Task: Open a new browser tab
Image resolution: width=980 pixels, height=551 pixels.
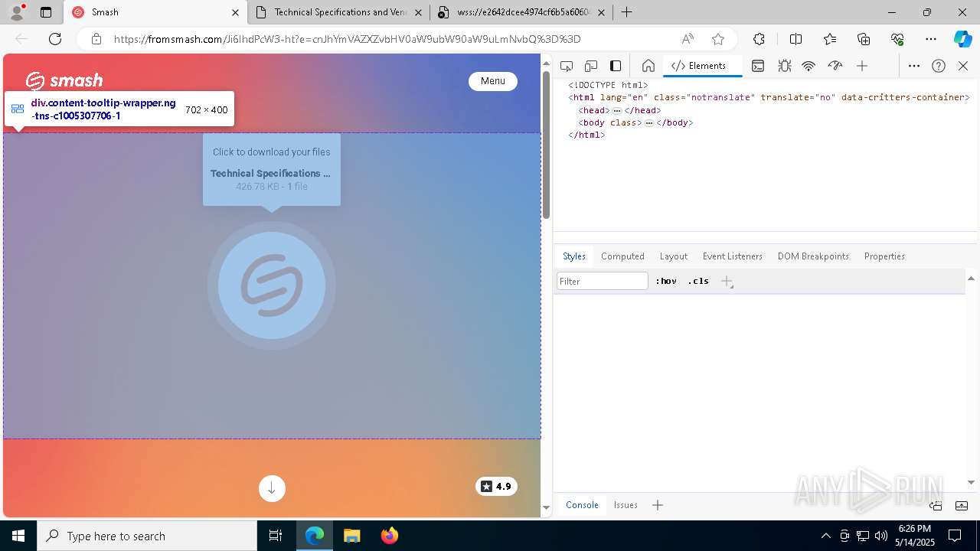Action: pos(626,12)
